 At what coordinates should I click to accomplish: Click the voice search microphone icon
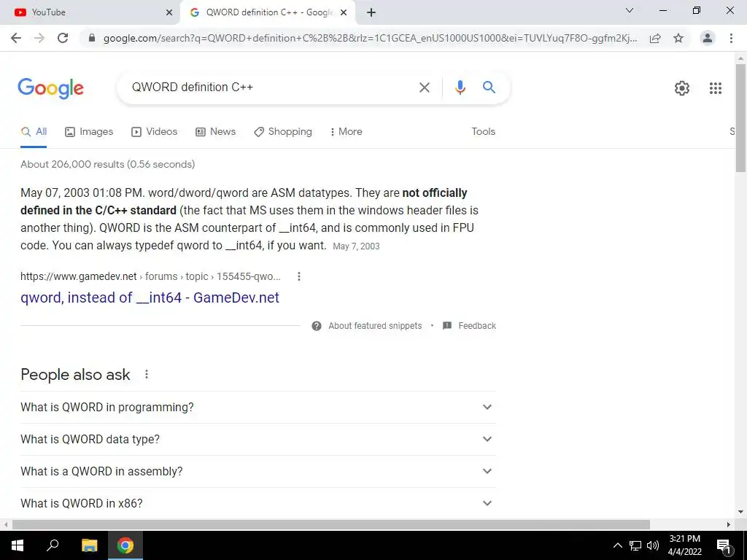[x=460, y=87]
